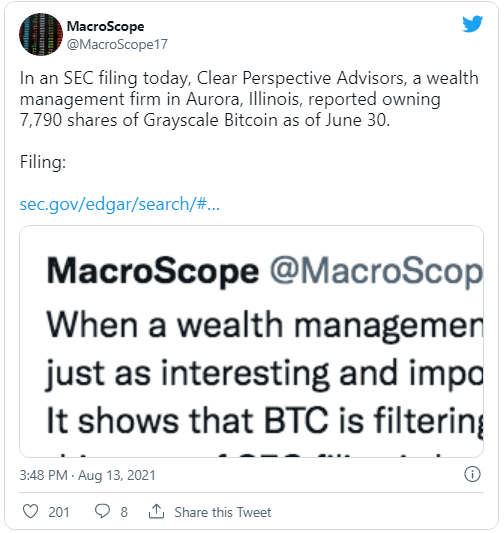Click the Twitter bird logo
This screenshot has width=504, height=533.
(x=472, y=24)
